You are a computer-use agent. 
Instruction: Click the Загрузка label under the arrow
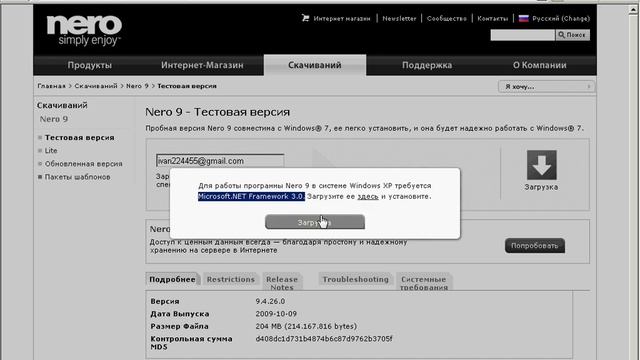pos(541,187)
